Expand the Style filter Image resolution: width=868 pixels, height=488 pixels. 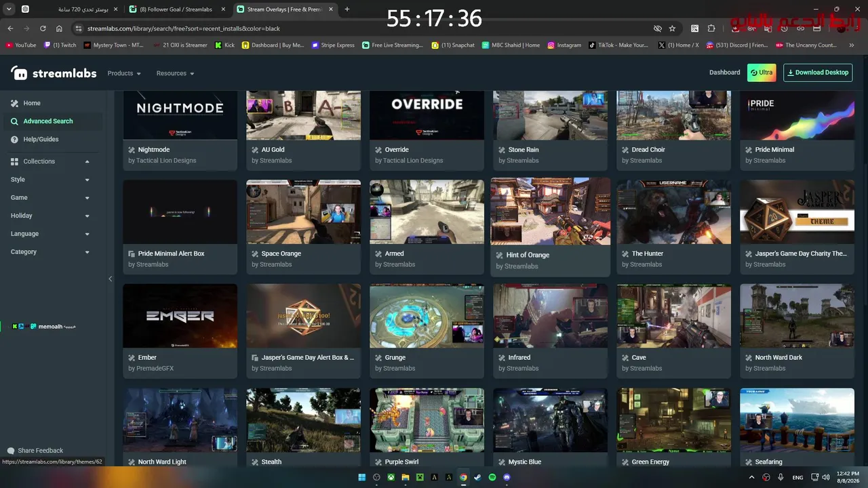point(87,180)
